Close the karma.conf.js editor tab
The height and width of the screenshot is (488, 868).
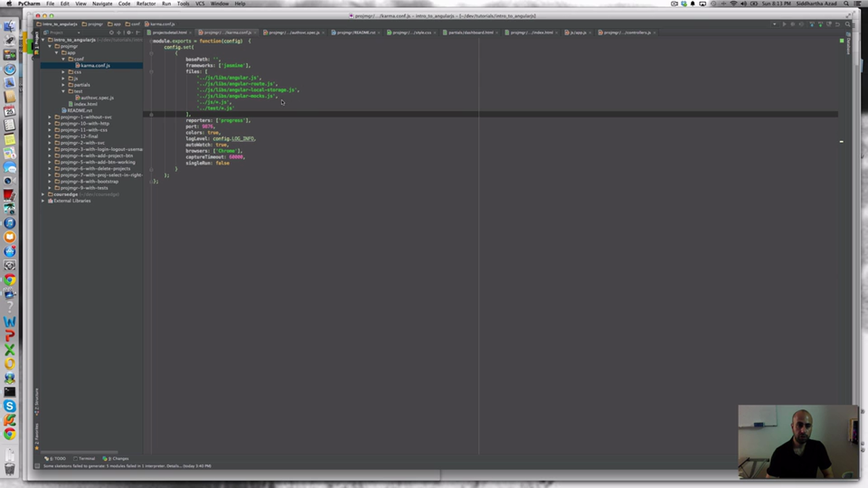point(255,33)
